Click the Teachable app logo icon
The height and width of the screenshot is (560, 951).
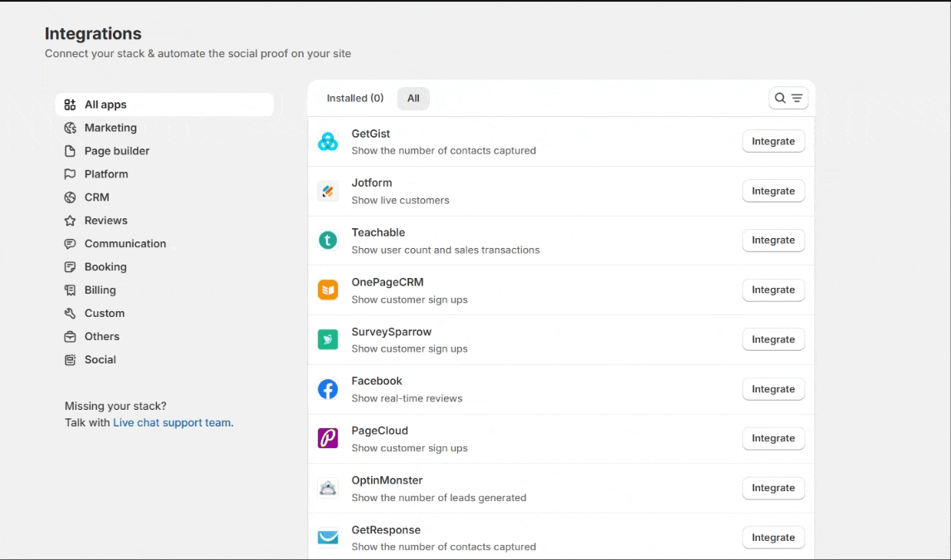click(328, 241)
